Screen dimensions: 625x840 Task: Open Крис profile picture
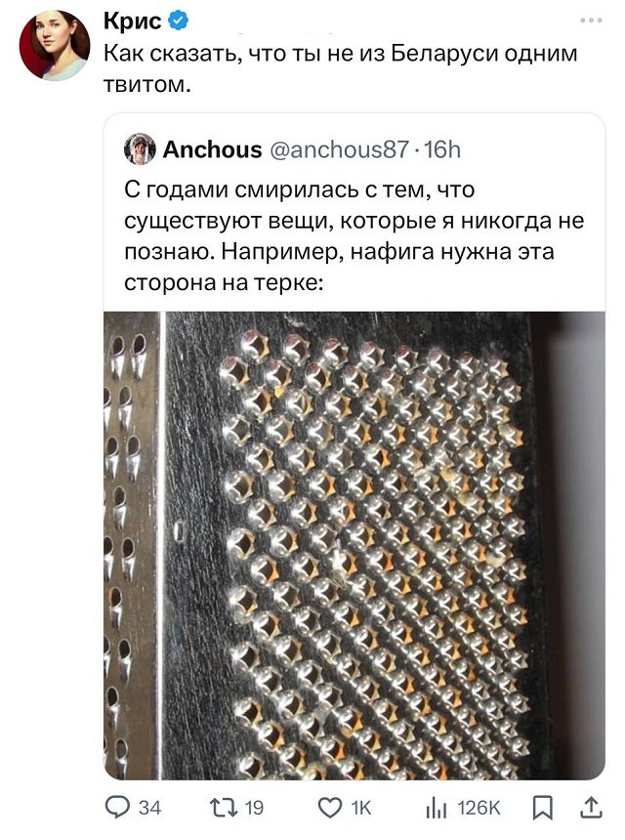coord(54,45)
